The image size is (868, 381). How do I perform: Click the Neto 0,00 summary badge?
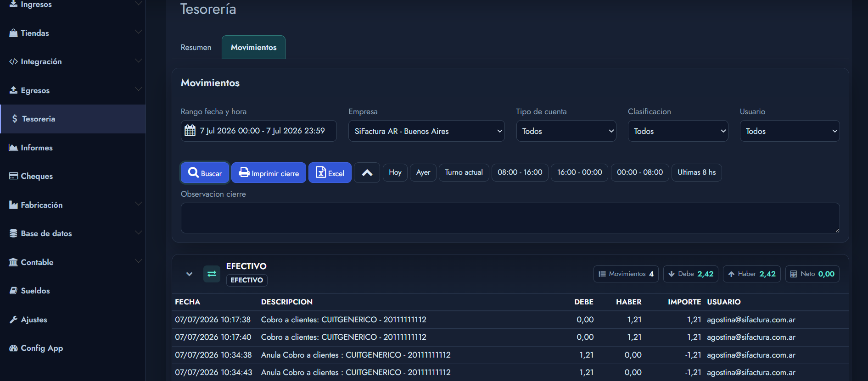pyautogui.click(x=812, y=274)
